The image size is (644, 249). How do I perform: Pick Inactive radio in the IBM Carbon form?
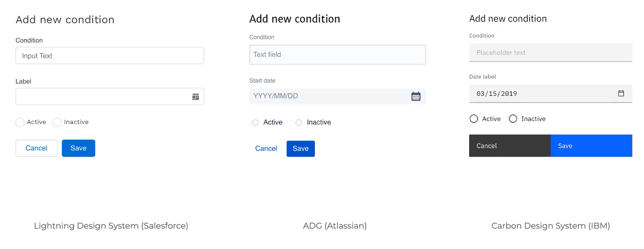(513, 119)
